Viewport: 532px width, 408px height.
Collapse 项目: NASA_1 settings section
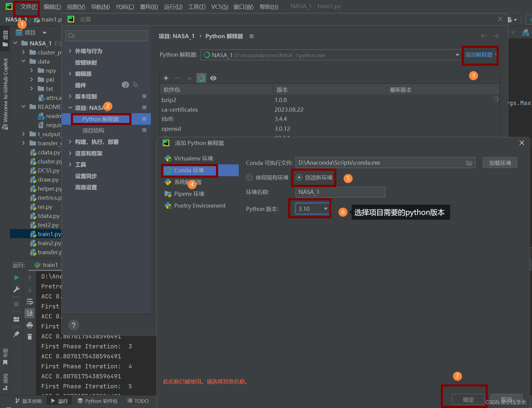70,108
